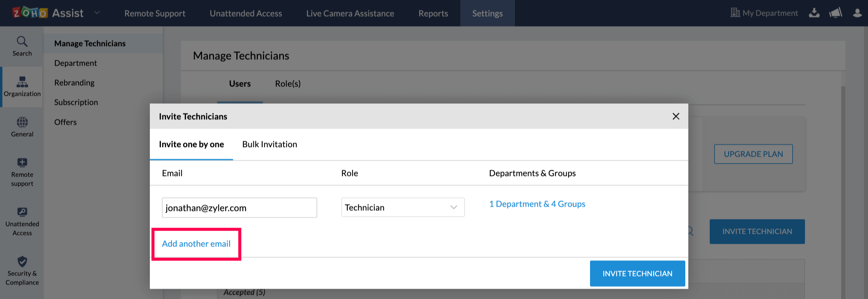Viewport: 868px width, 299px height.
Task: Open Unattended Access sidebar icon
Action: pyautogui.click(x=22, y=221)
